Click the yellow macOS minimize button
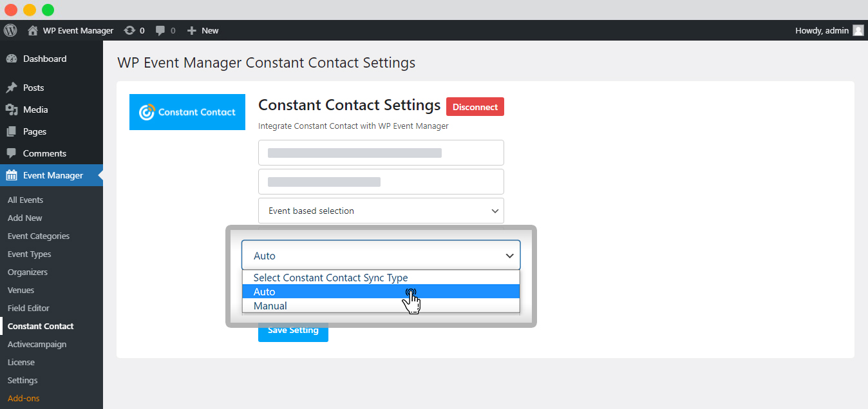 [30, 10]
